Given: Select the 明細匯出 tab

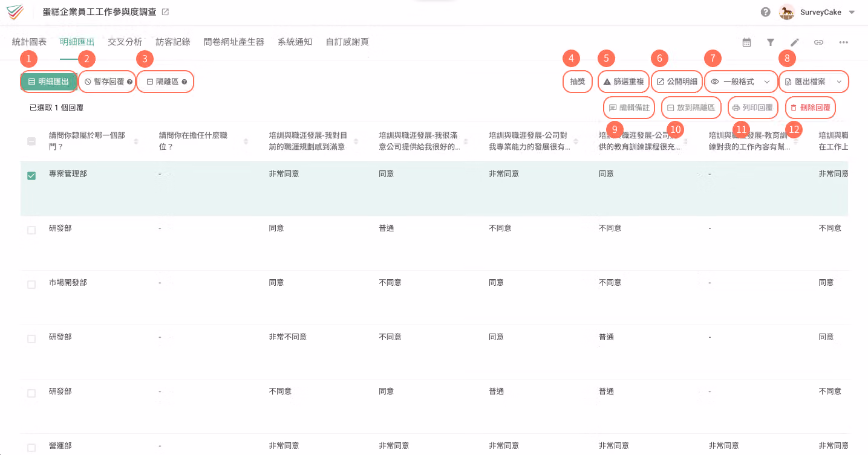Looking at the screenshot, I should tap(77, 42).
